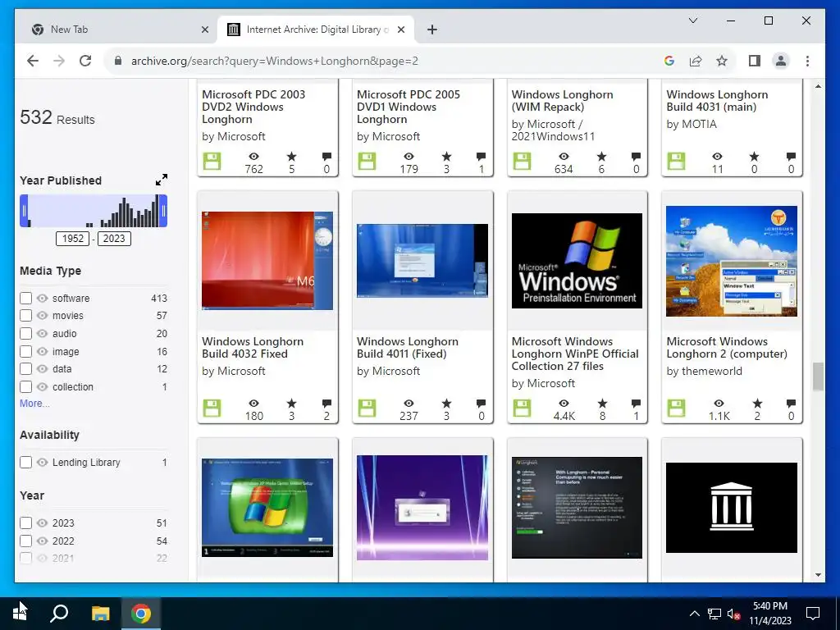
Task: Click the 1952 start year field
Action: [x=73, y=239]
